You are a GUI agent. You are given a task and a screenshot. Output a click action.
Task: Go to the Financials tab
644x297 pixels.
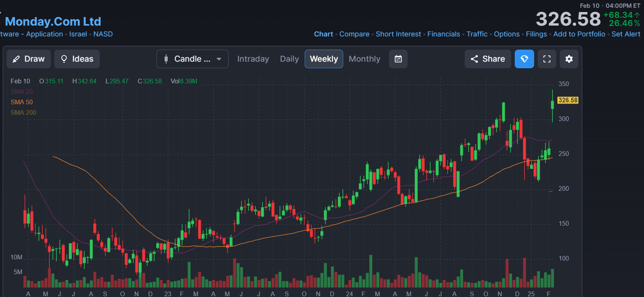tap(443, 34)
